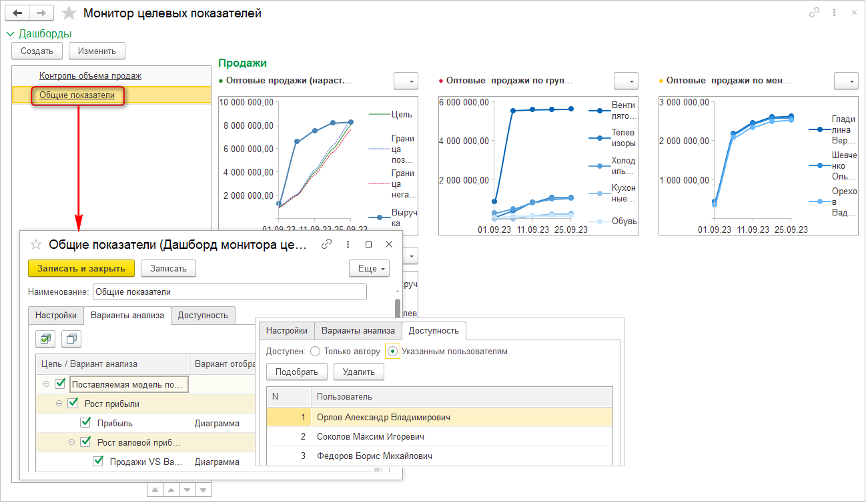The image size is (868, 503).
Task: Collapse the Дашборды section
Action: [x=10, y=33]
